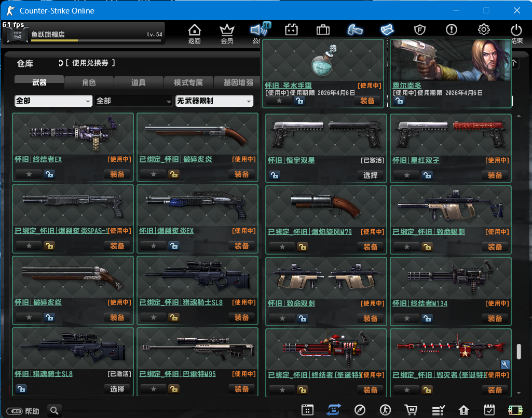Click 装备 on 已绑定_怀旧|巴雷特M95
The image size is (532, 418).
pos(241,389)
